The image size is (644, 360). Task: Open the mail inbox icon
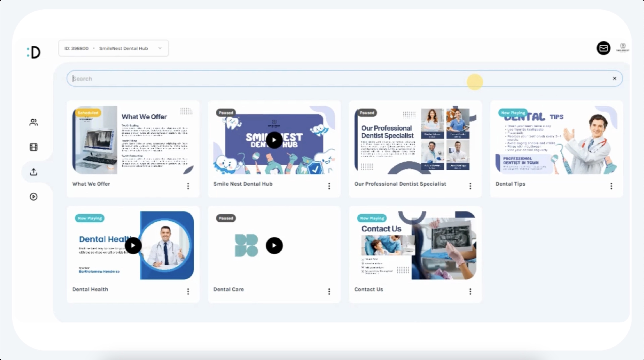(x=603, y=48)
